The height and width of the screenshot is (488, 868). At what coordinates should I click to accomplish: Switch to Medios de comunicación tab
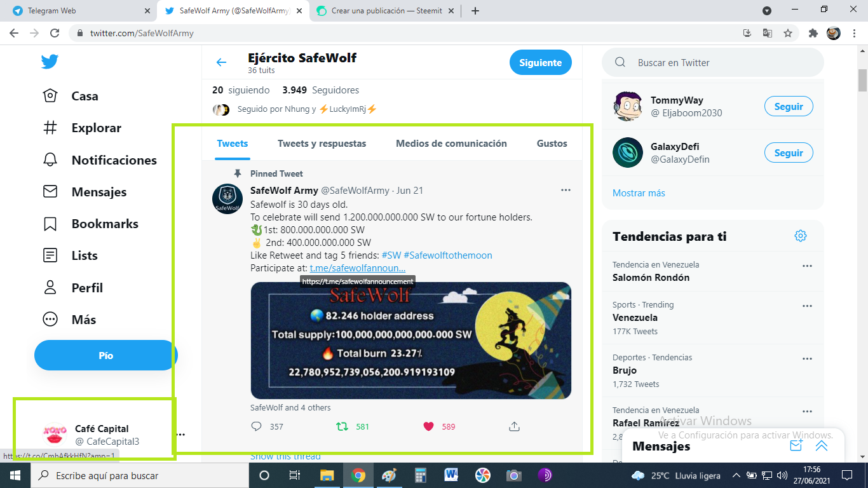pos(451,143)
